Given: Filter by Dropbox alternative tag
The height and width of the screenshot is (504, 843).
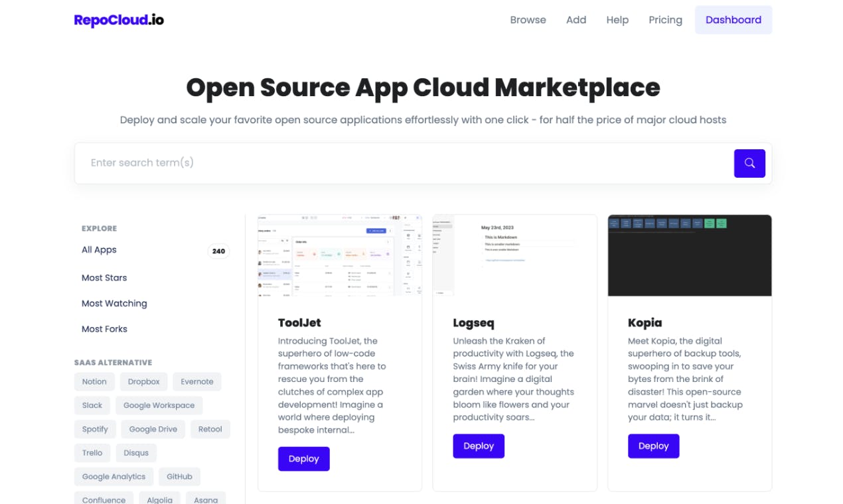Looking at the screenshot, I should pos(144,382).
